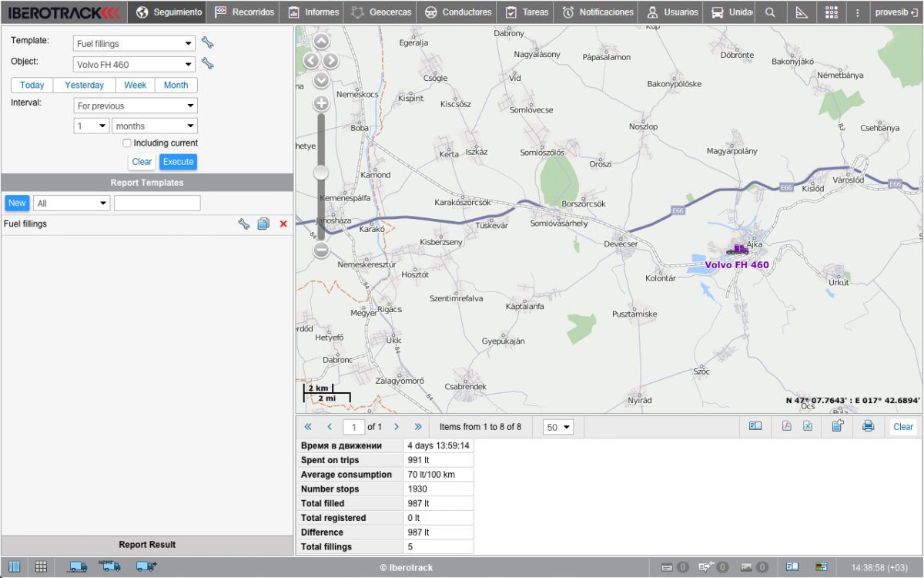924x578 pixels.
Task: Change rows per page dropdown showing 50
Action: [559, 427]
